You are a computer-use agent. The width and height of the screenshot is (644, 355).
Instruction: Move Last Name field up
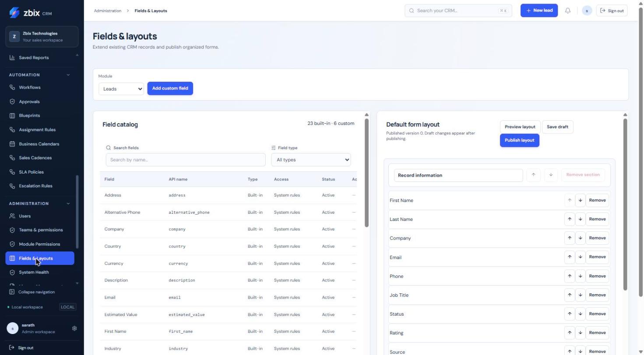pos(570,219)
